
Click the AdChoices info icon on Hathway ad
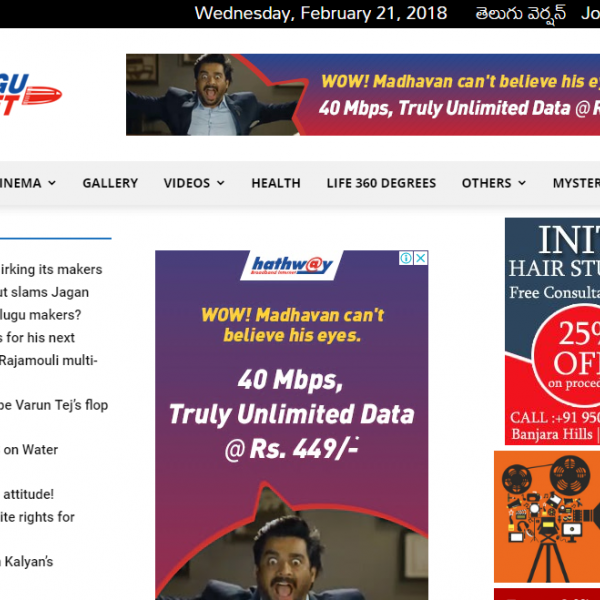[407, 258]
